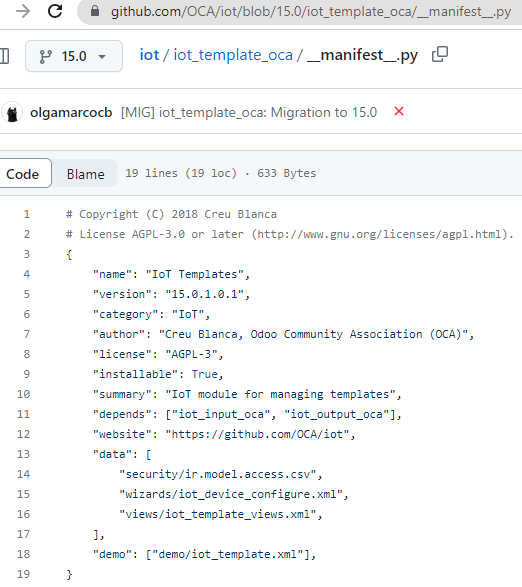
Task: Click the "version": "15.0.1.0.1" line
Action: point(171,294)
